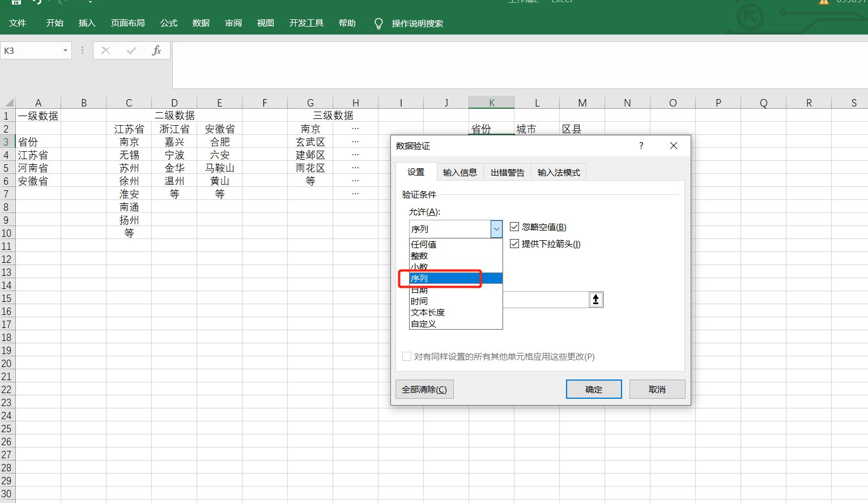The width and height of the screenshot is (868, 503).
Task: Click the Undo icon
Action: (36, 2)
